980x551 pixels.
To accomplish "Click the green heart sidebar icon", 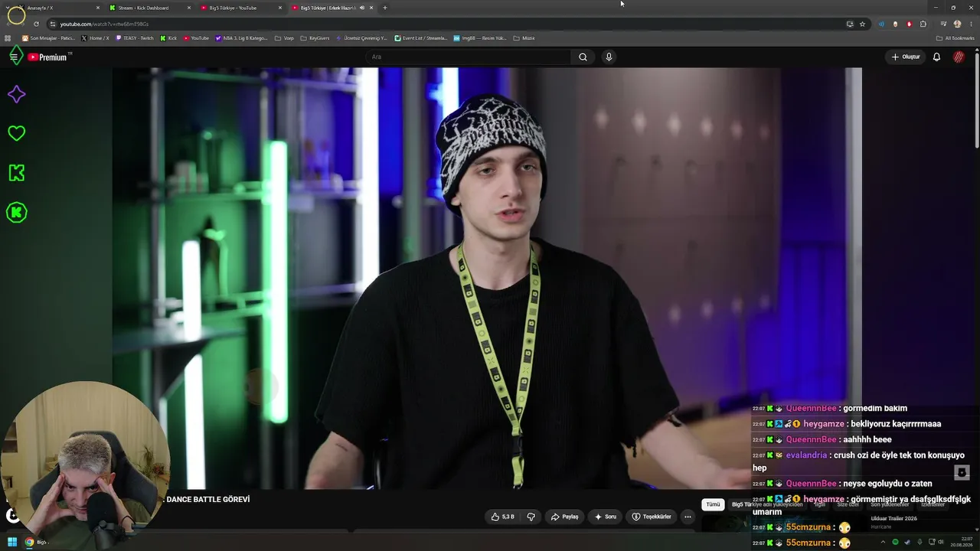I will tap(16, 133).
